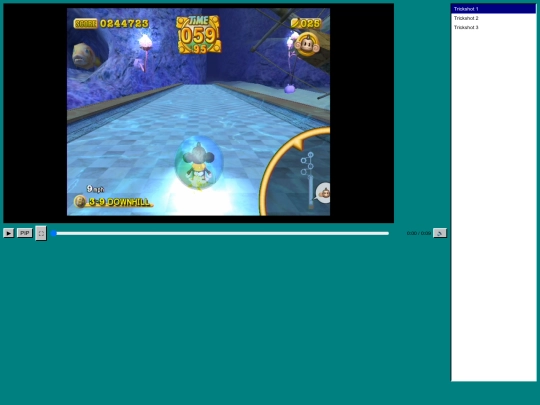This screenshot has width=540, height=405.
Task: Enable picture-in-picture with PIP button
Action: coord(25,233)
